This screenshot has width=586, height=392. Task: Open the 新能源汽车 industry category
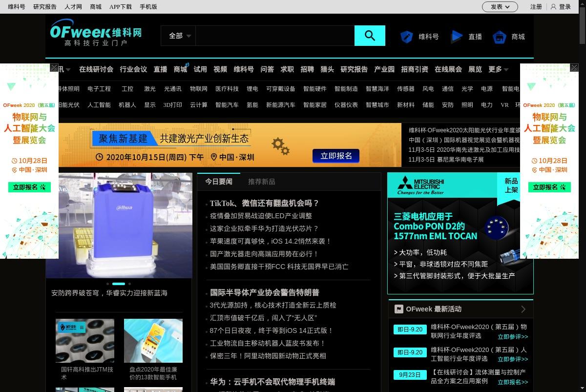(x=281, y=105)
